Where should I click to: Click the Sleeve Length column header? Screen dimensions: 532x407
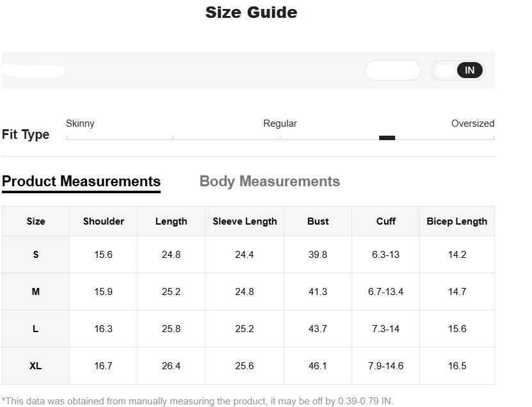[245, 221]
